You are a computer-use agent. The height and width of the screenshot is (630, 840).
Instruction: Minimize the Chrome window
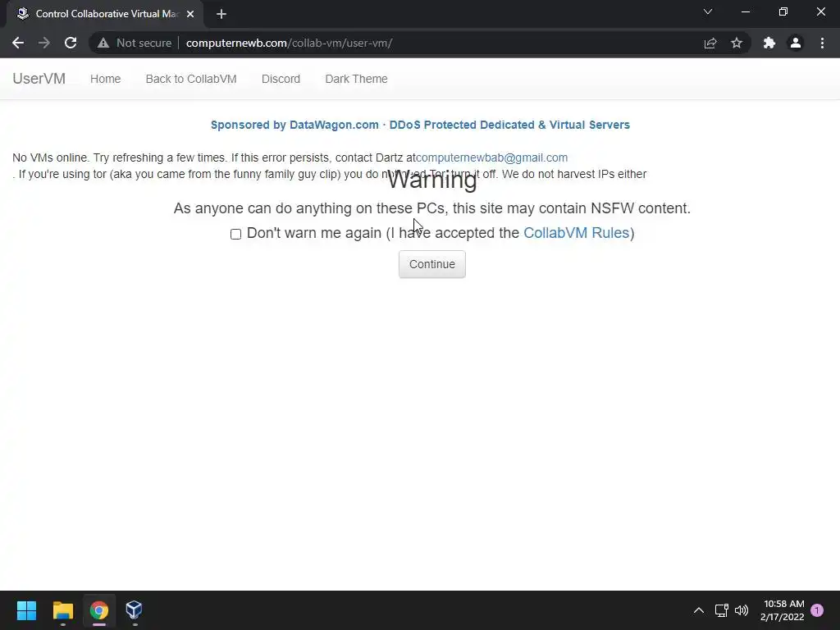click(x=745, y=11)
